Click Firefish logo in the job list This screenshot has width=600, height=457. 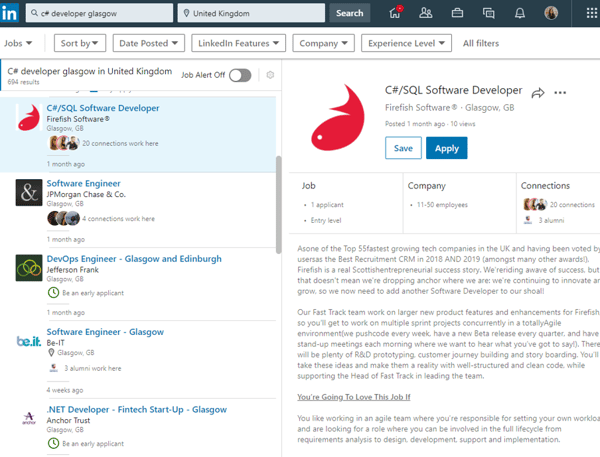point(29,118)
